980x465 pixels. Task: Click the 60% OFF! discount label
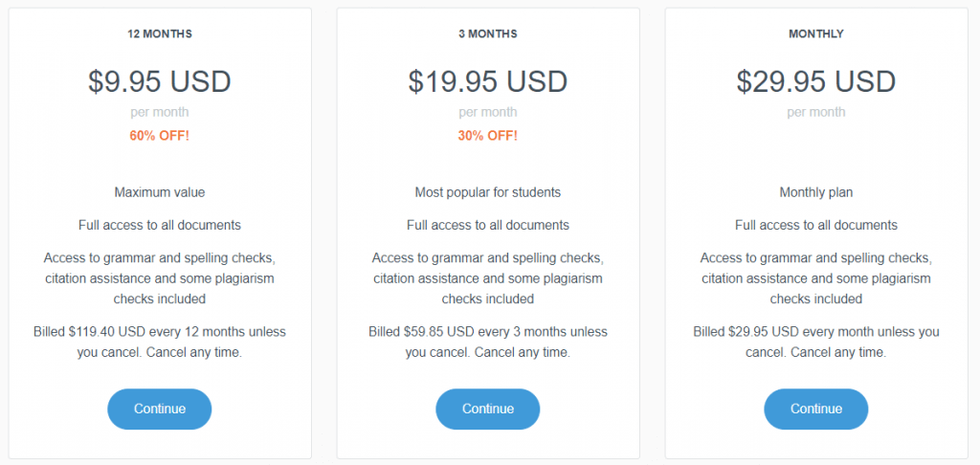click(x=160, y=135)
